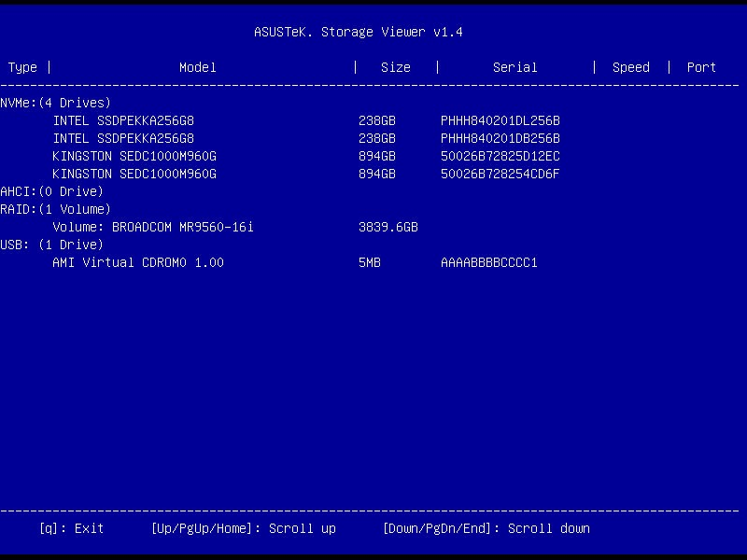747x560 pixels.
Task: Click INTEL SSDPEKKA256G8 model with serial PHHH840201DB256B
Action: pos(123,138)
